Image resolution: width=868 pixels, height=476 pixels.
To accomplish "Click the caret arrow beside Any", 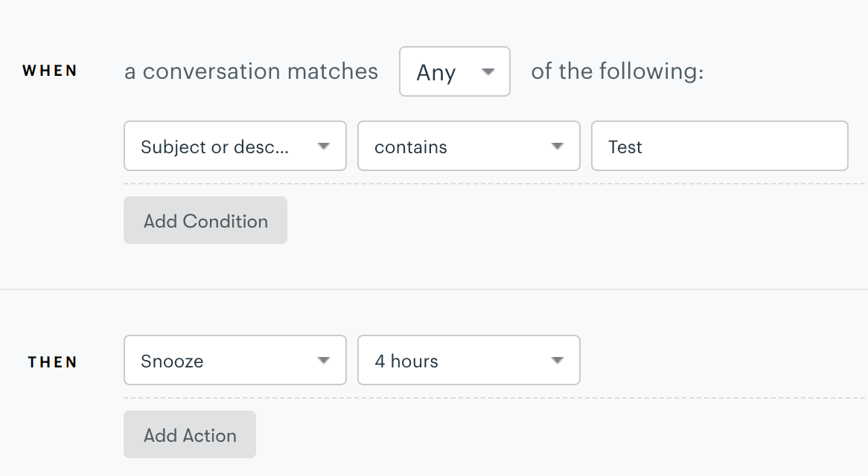I will pos(488,72).
